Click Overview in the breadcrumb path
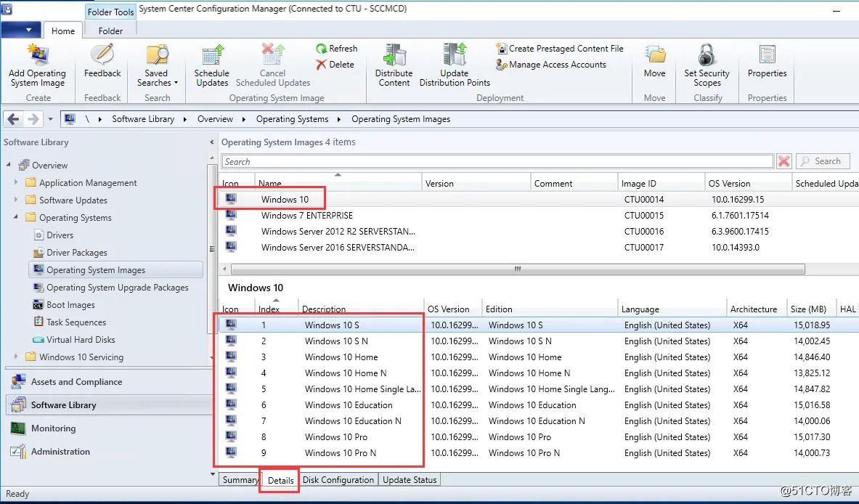Viewport: 859px width, 504px height. tap(216, 119)
